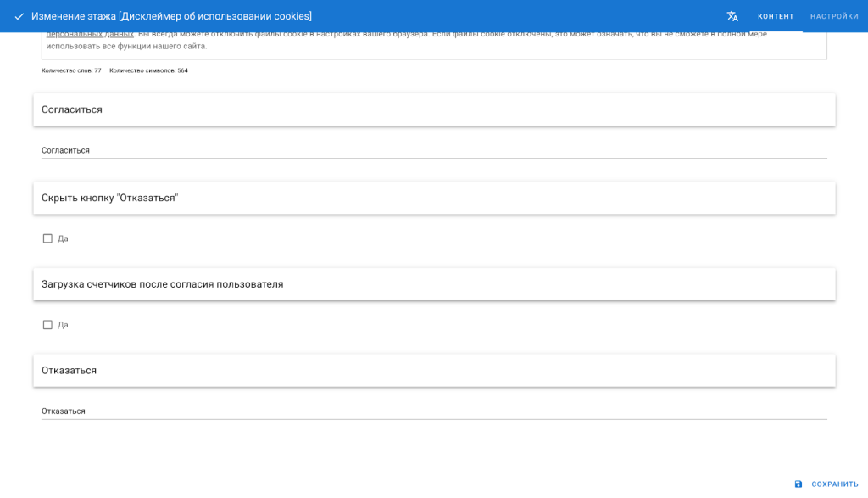Click the 'Изменение этажа' page title
This screenshot has height=498, width=868.
pos(171,16)
